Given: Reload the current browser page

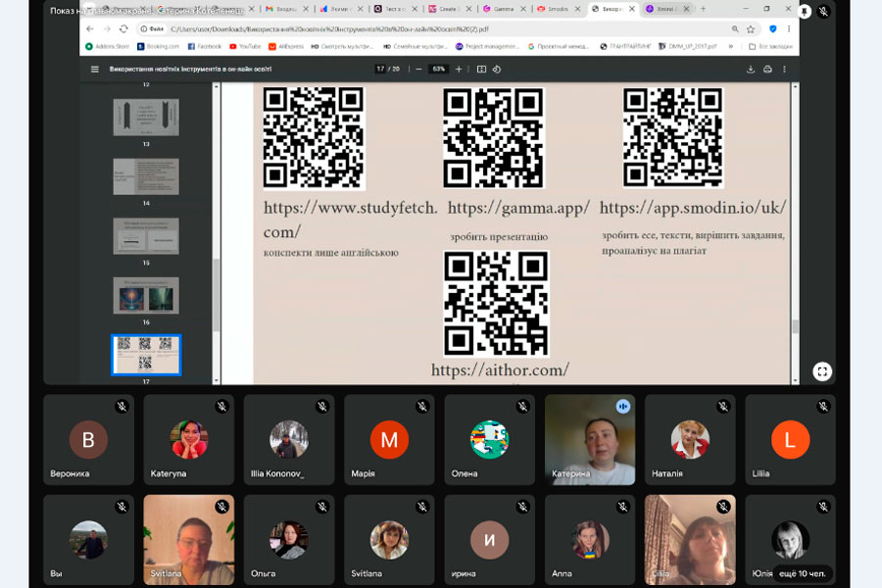Looking at the screenshot, I should pos(123,28).
